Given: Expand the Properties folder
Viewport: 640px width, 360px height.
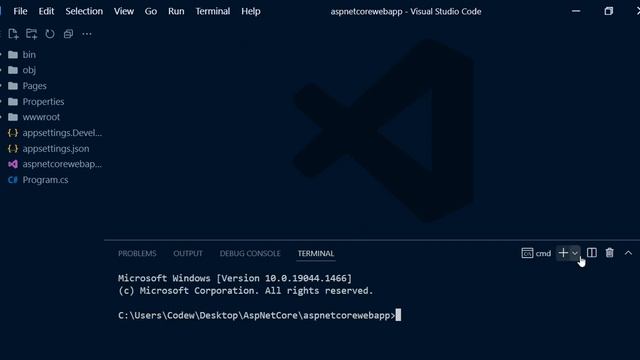Looking at the screenshot, I should pyautogui.click(x=43, y=102).
